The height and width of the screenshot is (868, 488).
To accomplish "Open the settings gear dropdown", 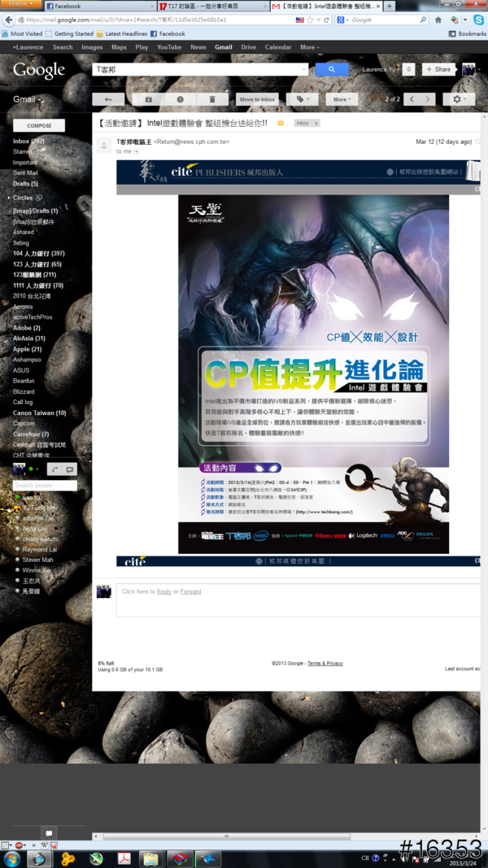I will click(461, 99).
